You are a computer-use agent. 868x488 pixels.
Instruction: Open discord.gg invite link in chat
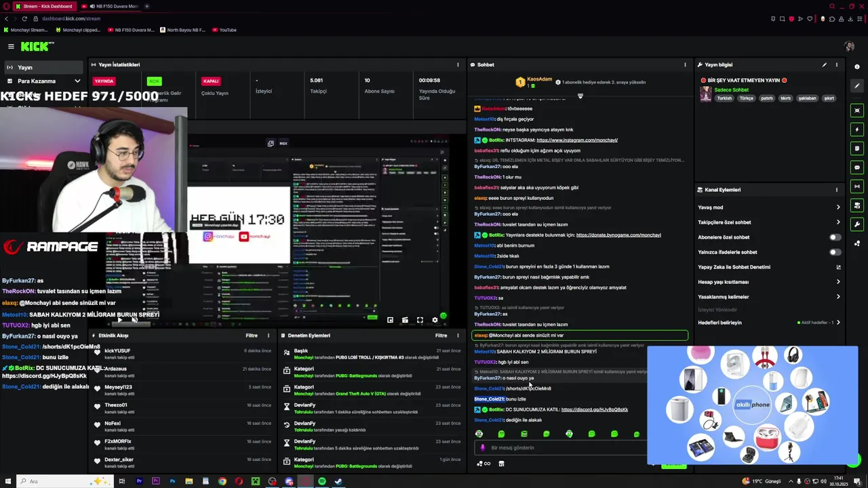595,409
